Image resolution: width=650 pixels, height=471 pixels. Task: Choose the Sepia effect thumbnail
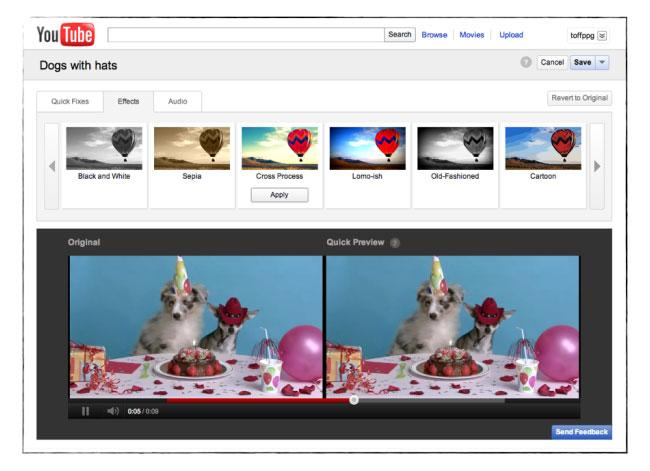pos(192,149)
